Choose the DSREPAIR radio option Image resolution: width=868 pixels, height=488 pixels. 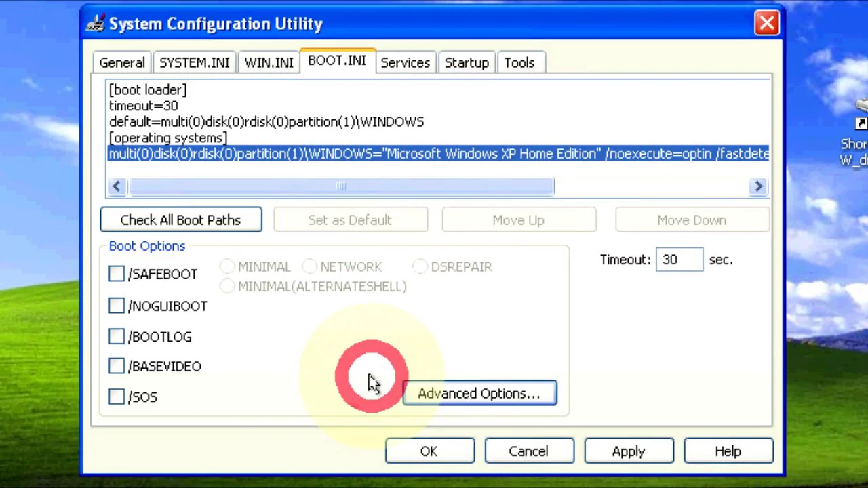point(420,266)
